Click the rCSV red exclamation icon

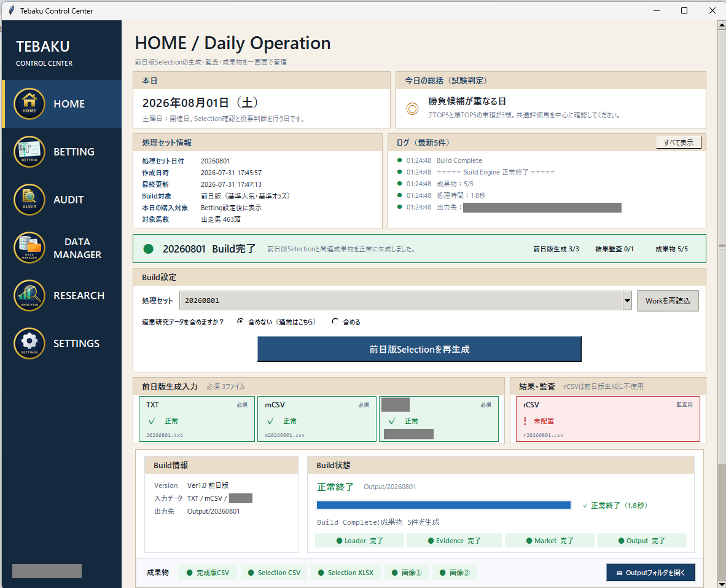[x=525, y=421]
